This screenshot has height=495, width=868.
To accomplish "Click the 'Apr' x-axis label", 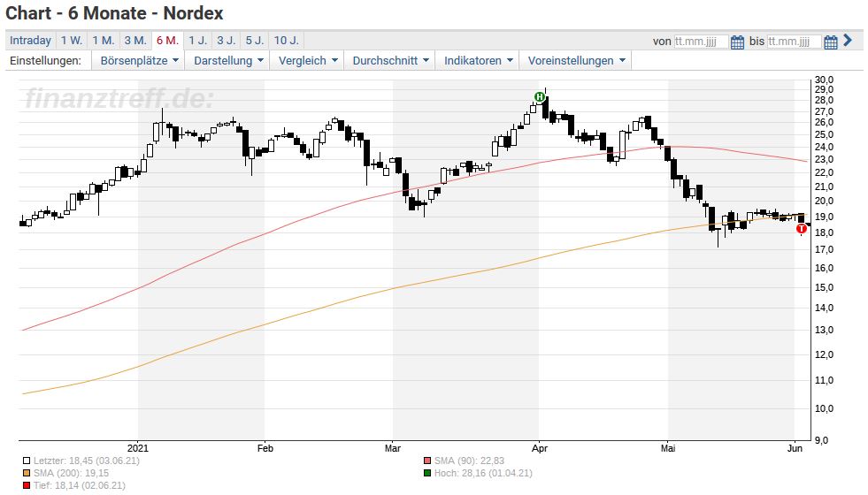I will point(539,448).
